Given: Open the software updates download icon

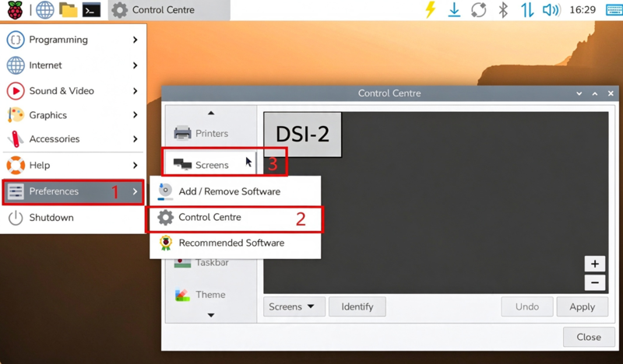Looking at the screenshot, I should click(x=454, y=10).
